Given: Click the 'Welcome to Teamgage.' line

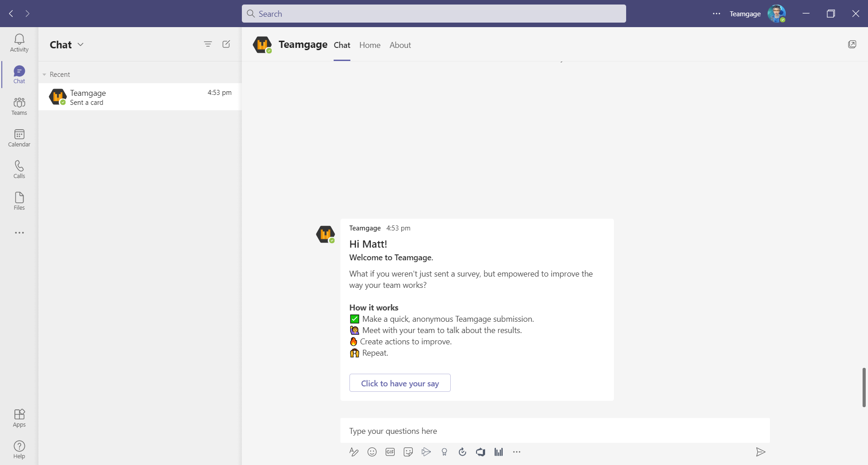Looking at the screenshot, I should pyautogui.click(x=391, y=258).
